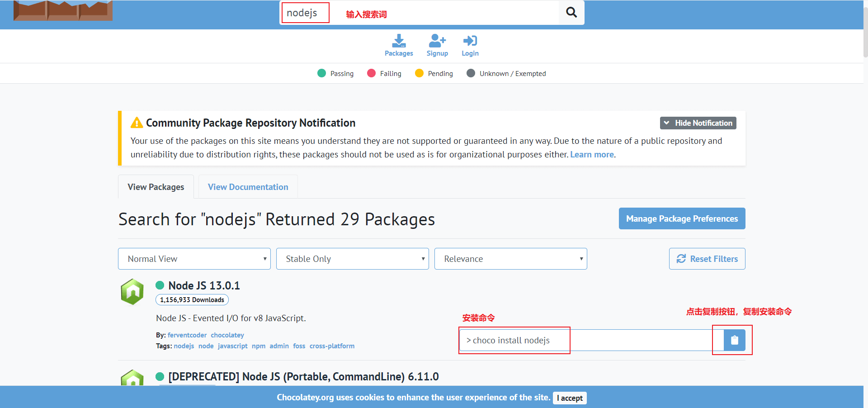Open the Packages download icon
The height and width of the screenshot is (408, 868).
[399, 42]
